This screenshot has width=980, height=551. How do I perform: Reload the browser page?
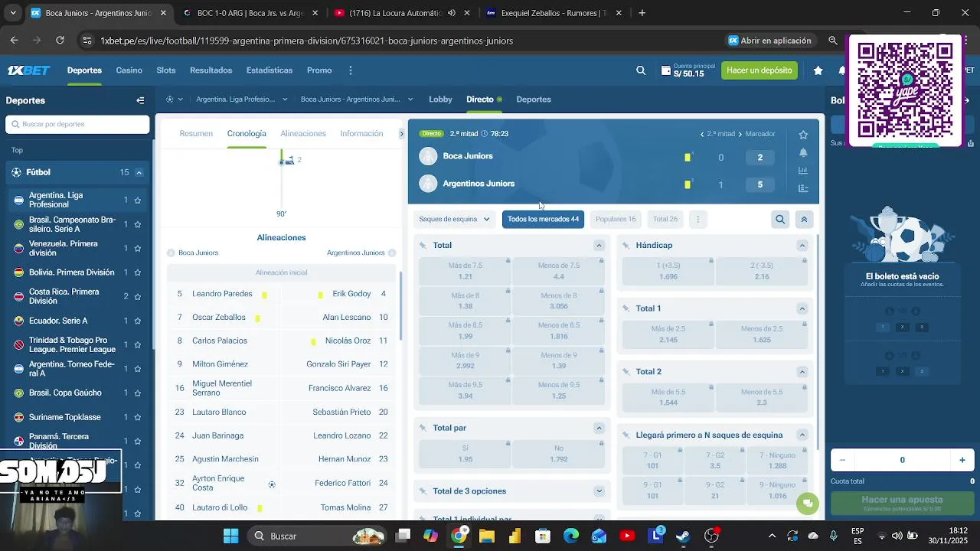[x=60, y=41]
